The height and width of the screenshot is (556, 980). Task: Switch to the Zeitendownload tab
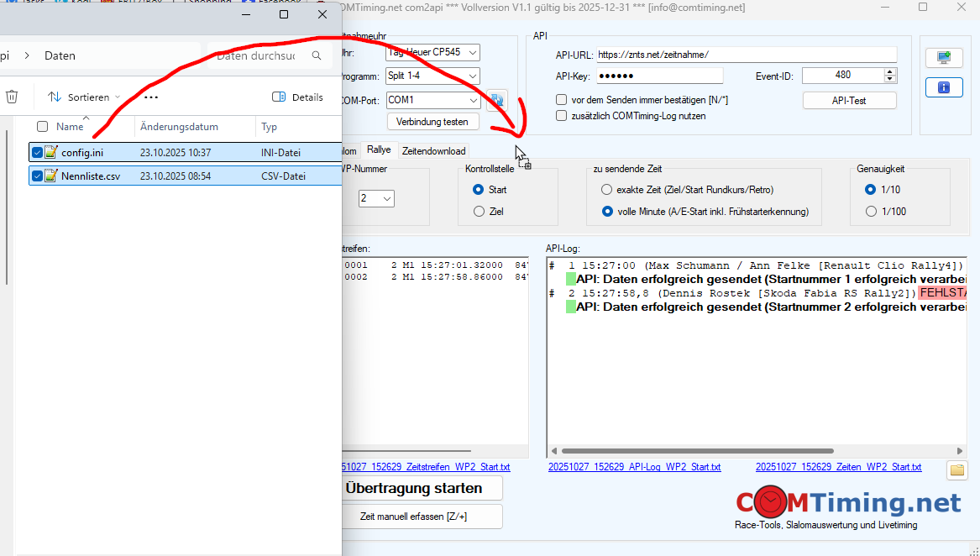433,151
